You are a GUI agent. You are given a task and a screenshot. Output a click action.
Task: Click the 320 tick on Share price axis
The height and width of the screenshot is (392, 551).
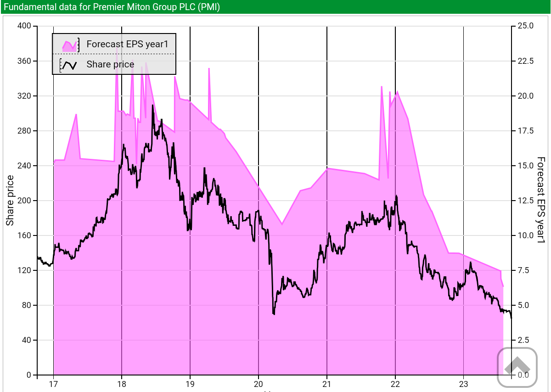point(24,96)
